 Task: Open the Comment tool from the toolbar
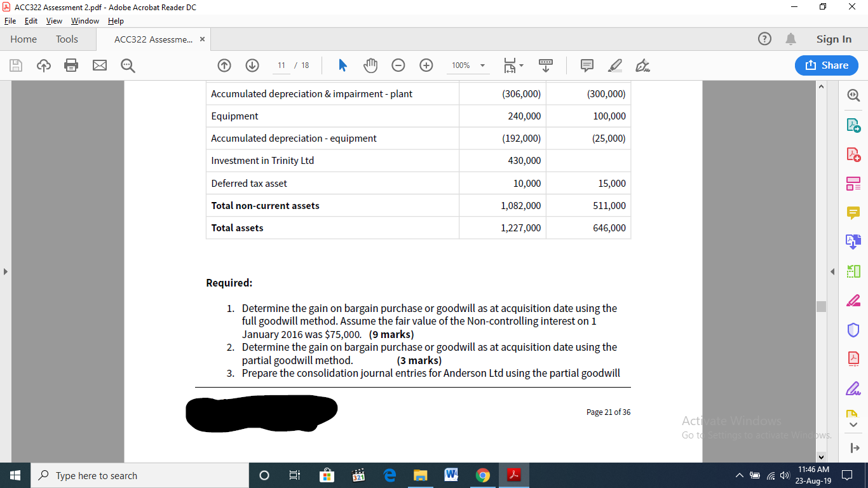(586, 65)
